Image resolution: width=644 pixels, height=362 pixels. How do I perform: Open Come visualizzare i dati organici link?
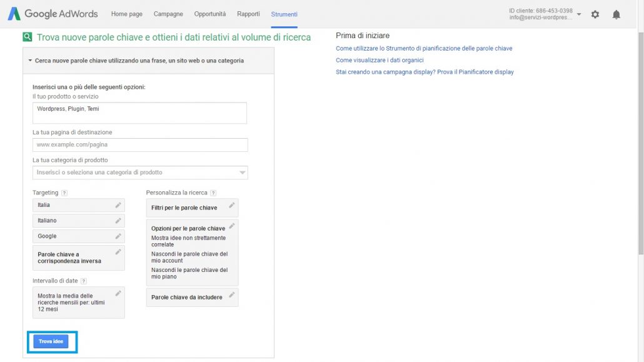pyautogui.click(x=380, y=61)
